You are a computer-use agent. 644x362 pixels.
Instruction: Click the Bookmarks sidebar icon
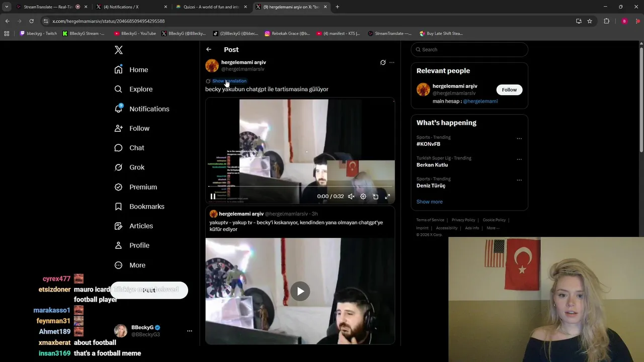pyautogui.click(x=118, y=207)
